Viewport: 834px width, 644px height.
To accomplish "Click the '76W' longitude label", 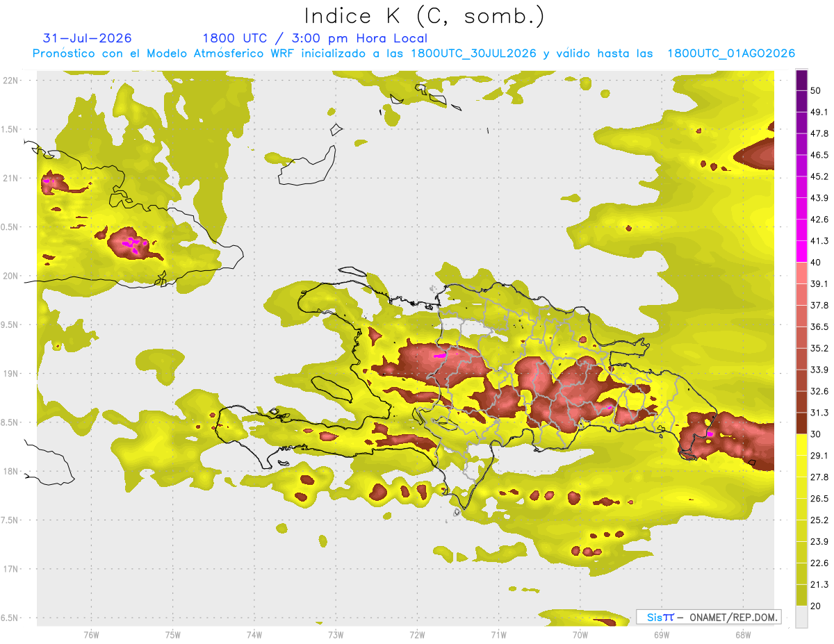I will pos(91,635).
